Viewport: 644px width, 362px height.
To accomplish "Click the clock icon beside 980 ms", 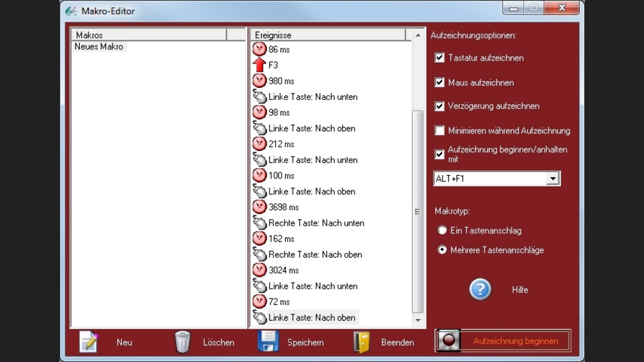I will coord(259,81).
